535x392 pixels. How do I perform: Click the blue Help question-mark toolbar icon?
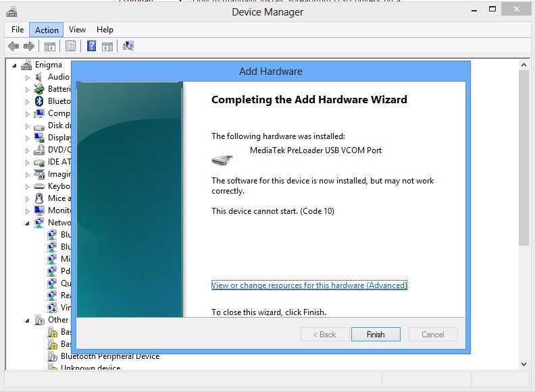click(x=91, y=46)
